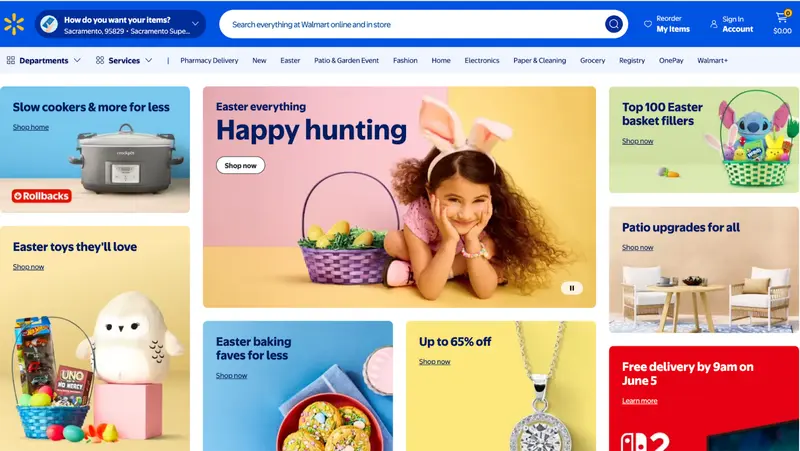Image resolution: width=800 pixels, height=451 pixels.
Task: Click the Departments grid icon
Action: click(10, 60)
